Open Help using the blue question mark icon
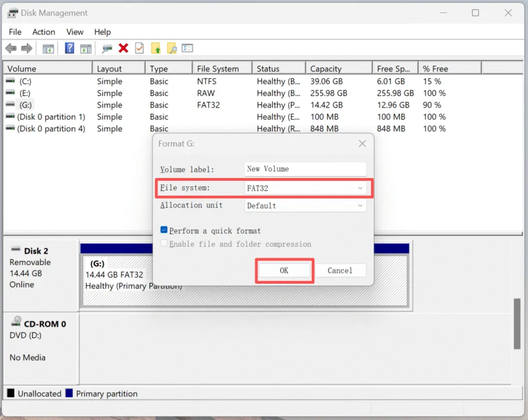 (70, 48)
